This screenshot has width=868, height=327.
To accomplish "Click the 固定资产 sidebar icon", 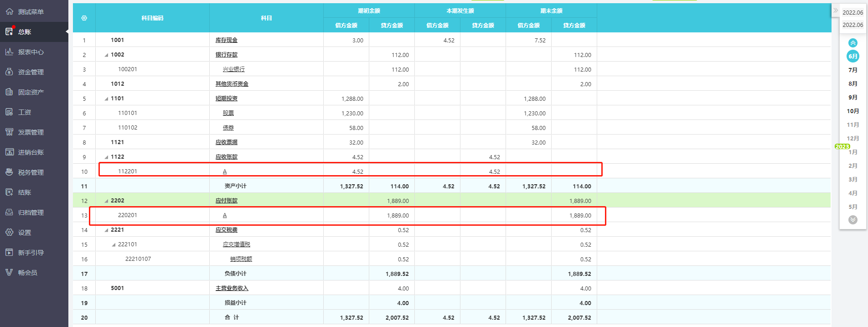I will (9, 92).
